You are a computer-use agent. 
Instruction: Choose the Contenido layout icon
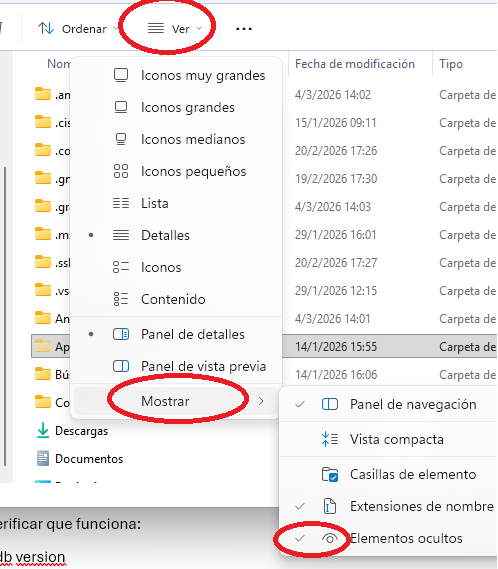[x=121, y=299]
